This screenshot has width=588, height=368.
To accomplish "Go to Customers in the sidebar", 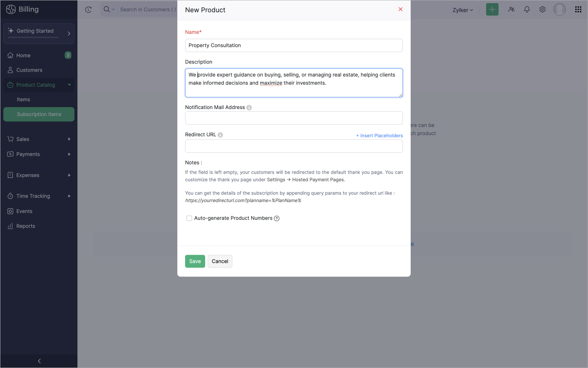I will [x=29, y=70].
